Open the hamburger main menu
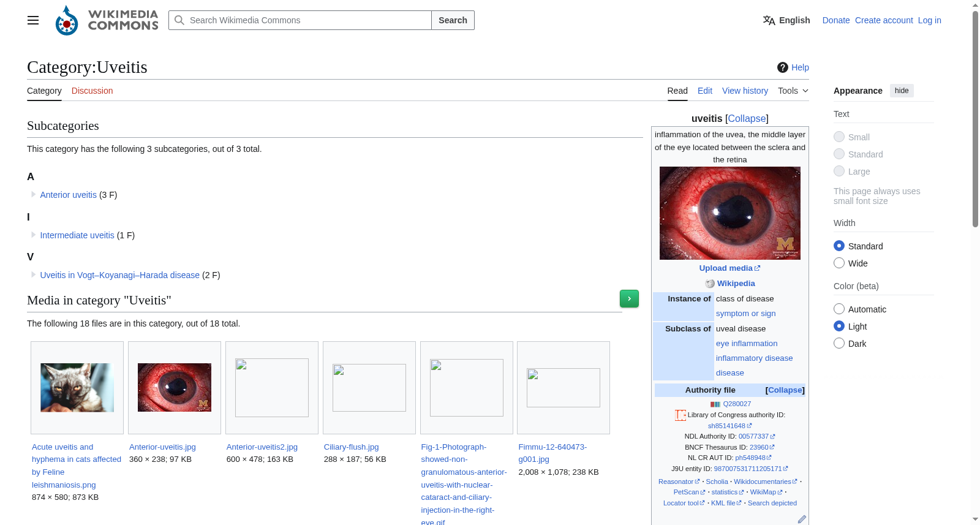Screen dimensions: 980x525 pyautogui.click(x=33, y=20)
